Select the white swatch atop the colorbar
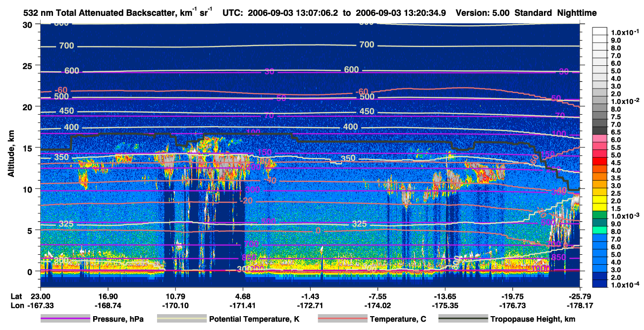The width and height of the screenshot is (644, 330). [x=600, y=31]
